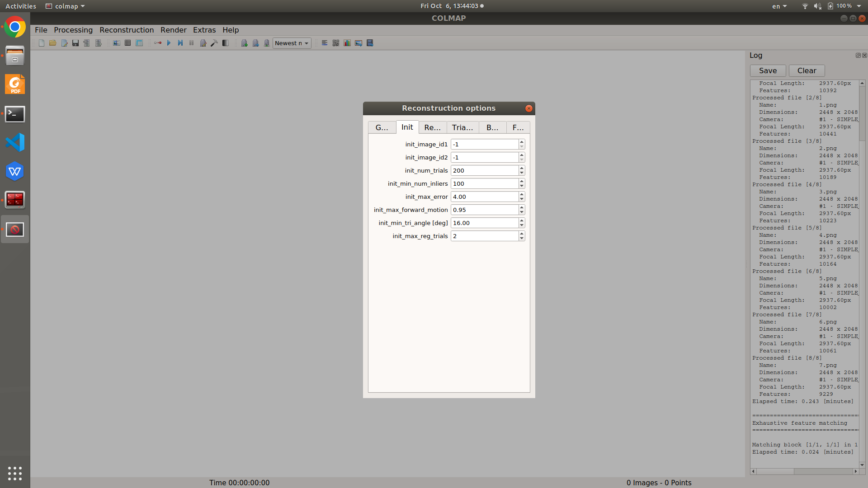Open the Reconstruction menu
The image size is (868, 488).
127,30
